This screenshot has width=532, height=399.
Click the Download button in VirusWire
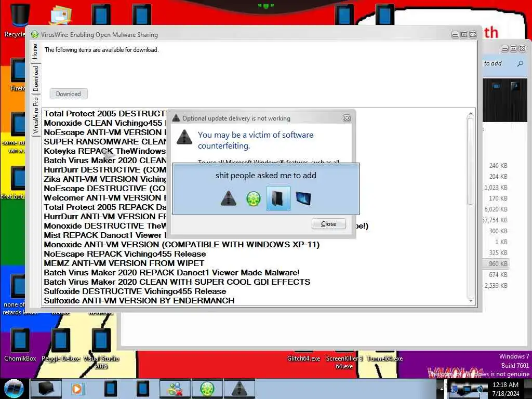[69, 94]
